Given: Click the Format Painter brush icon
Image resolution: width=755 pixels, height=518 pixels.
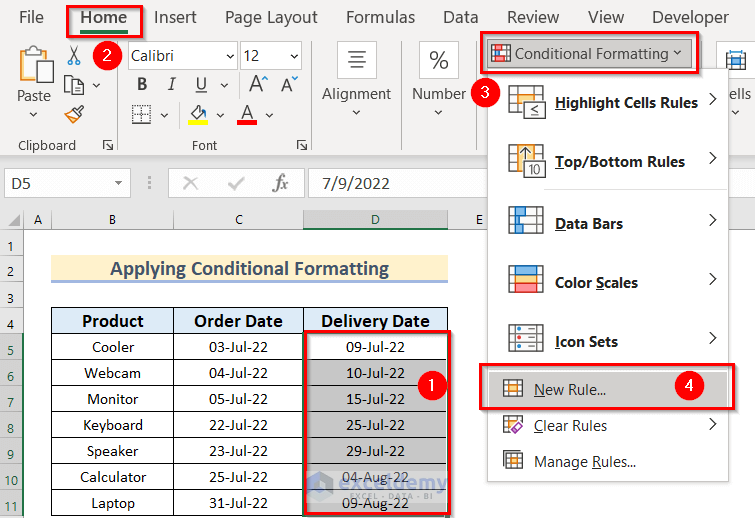Looking at the screenshot, I should (x=74, y=114).
